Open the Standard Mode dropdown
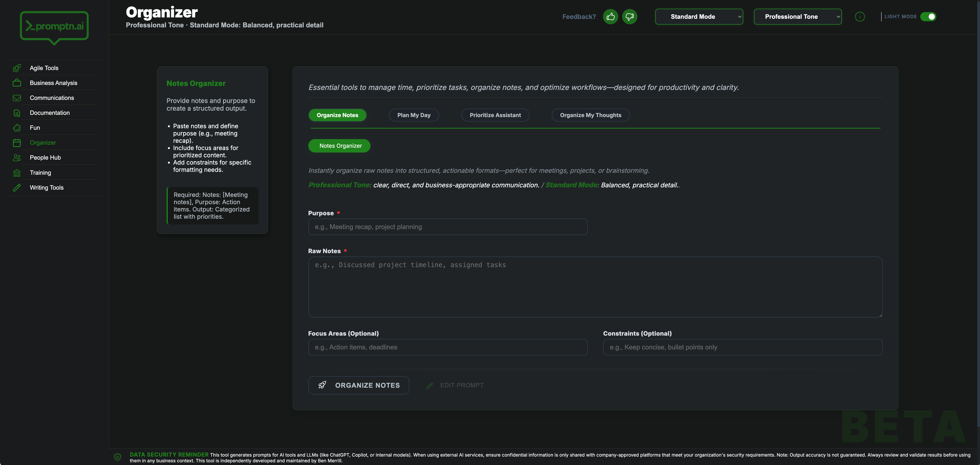Screen dimensions: 980x465 (699, 17)
